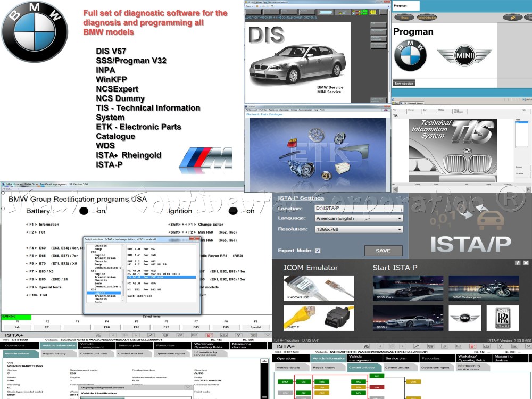The width and height of the screenshot is (532, 399).
Task: Click the Ignition on indicator
Action: click(233, 211)
